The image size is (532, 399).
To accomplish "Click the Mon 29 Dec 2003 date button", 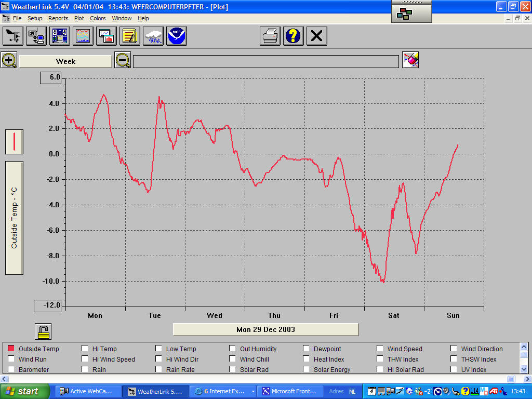I will (x=265, y=329).
